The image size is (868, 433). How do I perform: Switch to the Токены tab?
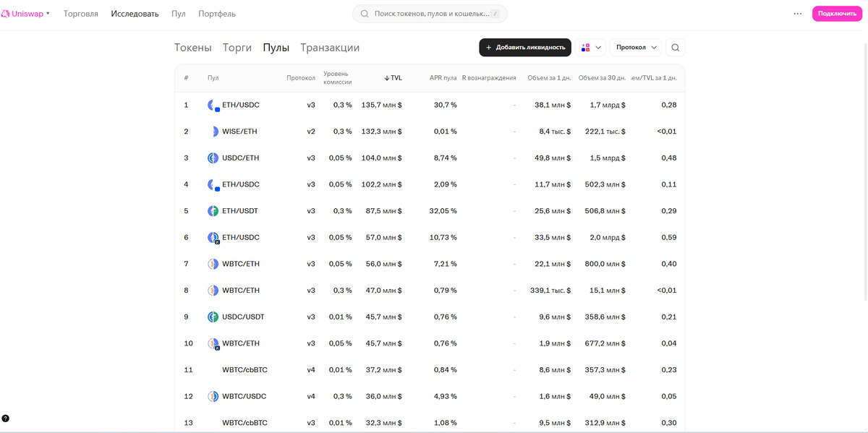[193, 48]
